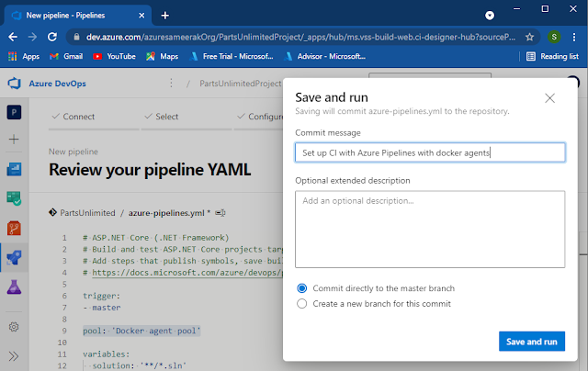
Task: Close the Save and run dialog
Action: pyautogui.click(x=549, y=97)
